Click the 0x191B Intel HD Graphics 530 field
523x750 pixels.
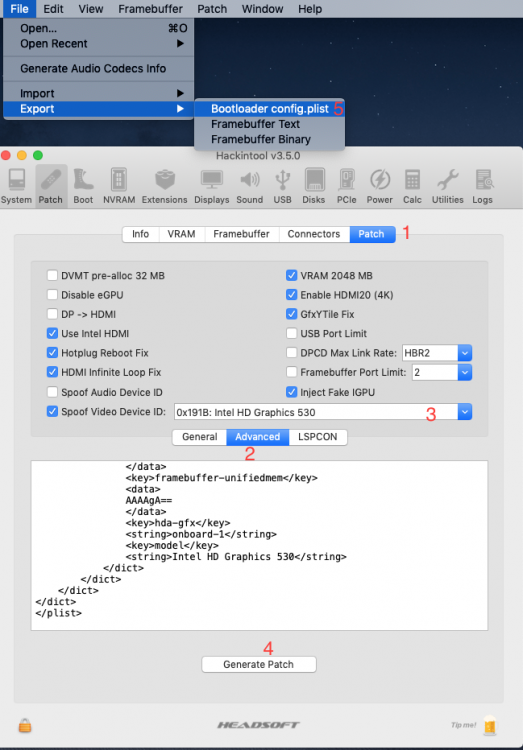coord(316,412)
